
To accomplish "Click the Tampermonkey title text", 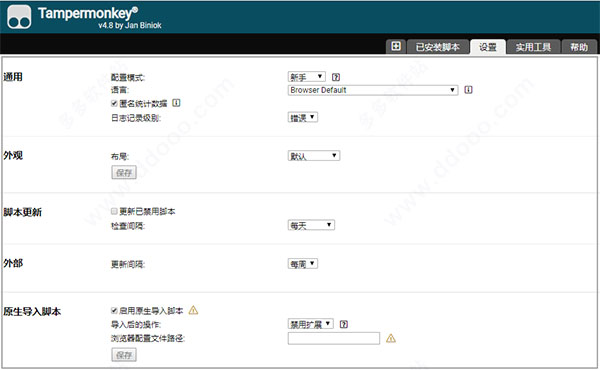I will coord(87,13).
